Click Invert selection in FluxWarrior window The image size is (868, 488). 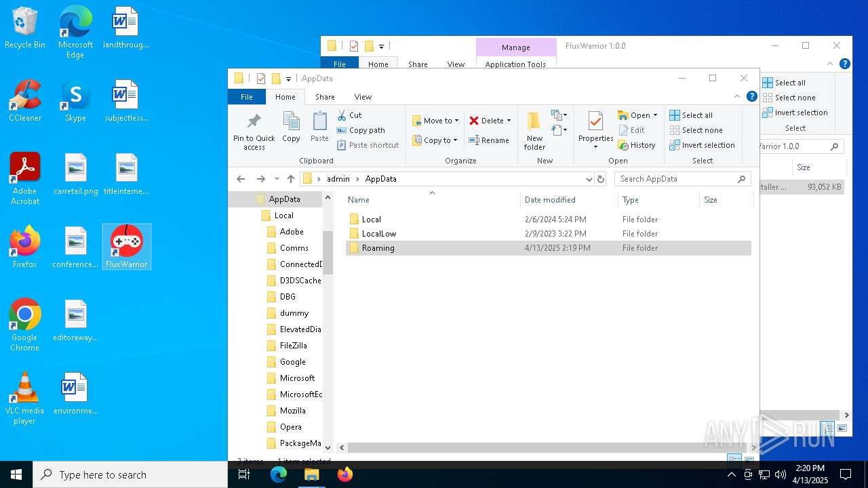(x=795, y=113)
